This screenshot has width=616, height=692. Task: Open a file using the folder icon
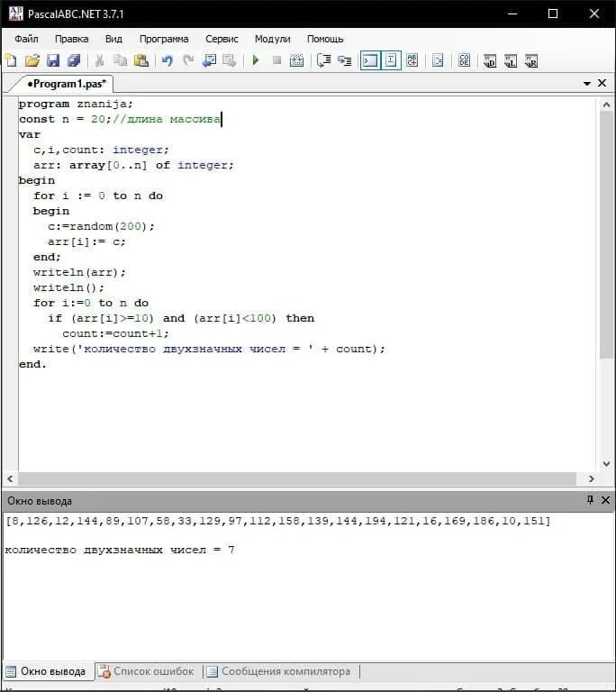[x=32, y=60]
